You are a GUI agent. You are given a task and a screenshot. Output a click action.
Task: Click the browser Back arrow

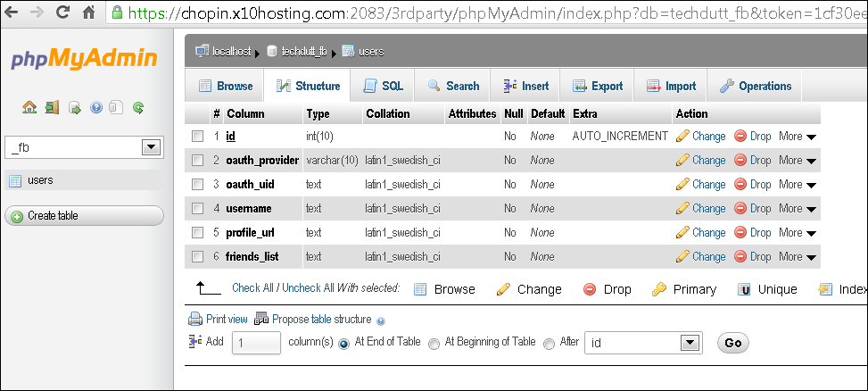point(11,12)
